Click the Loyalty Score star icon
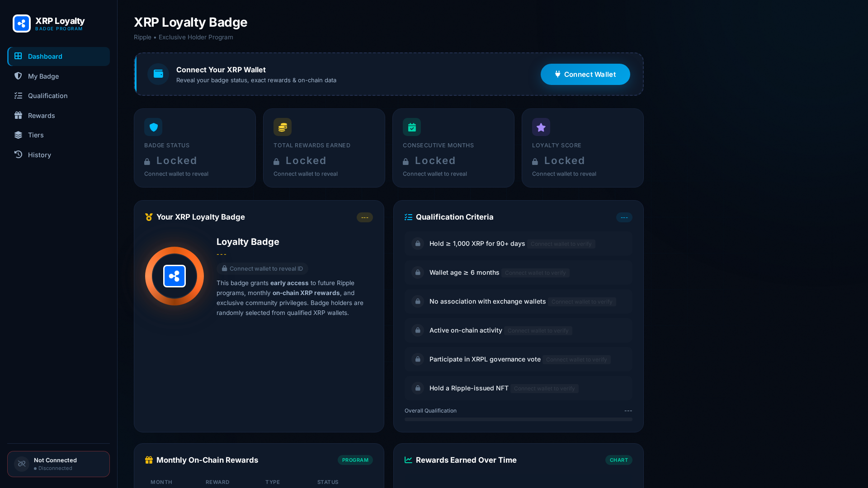This screenshot has width=868, height=488. coord(541,127)
